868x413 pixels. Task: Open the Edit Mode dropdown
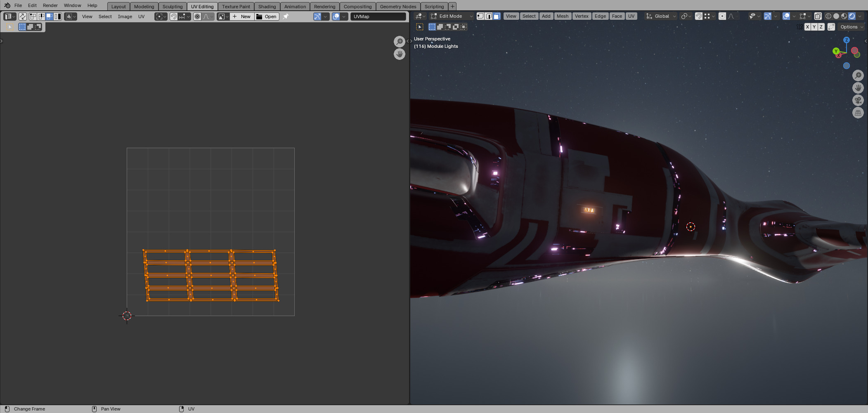[x=452, y=16]
